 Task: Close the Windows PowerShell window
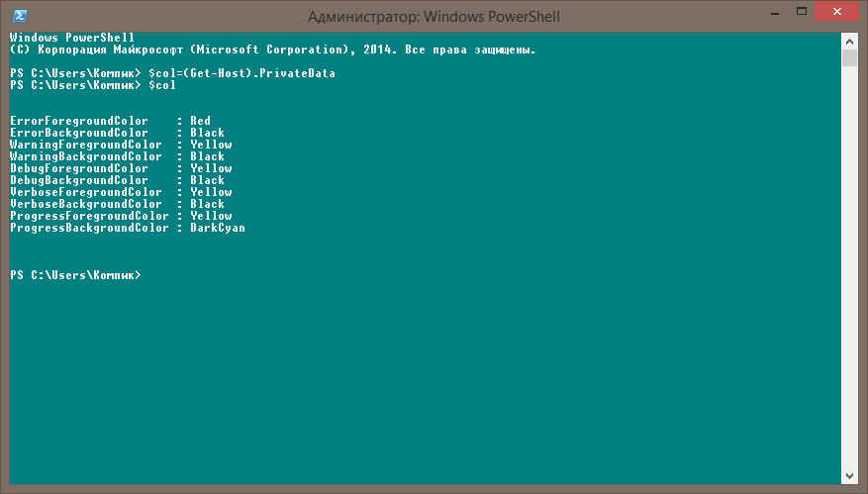(x=837, y=12)
